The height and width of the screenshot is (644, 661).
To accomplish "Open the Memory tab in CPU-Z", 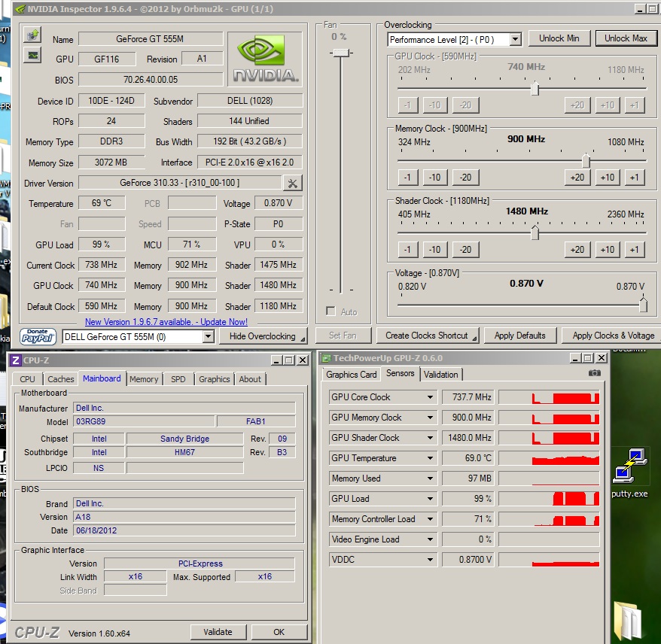I will tap(144, 379).
